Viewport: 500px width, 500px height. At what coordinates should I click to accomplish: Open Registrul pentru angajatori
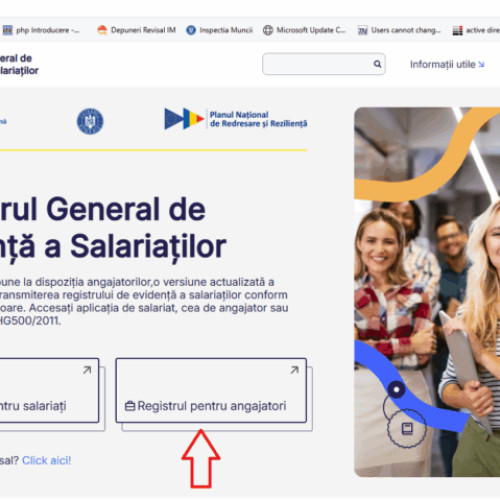tap(211, 390)
